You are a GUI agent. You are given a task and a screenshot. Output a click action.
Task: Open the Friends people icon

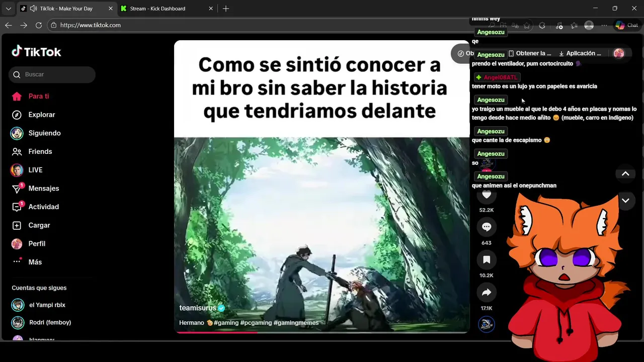point(17,151)
